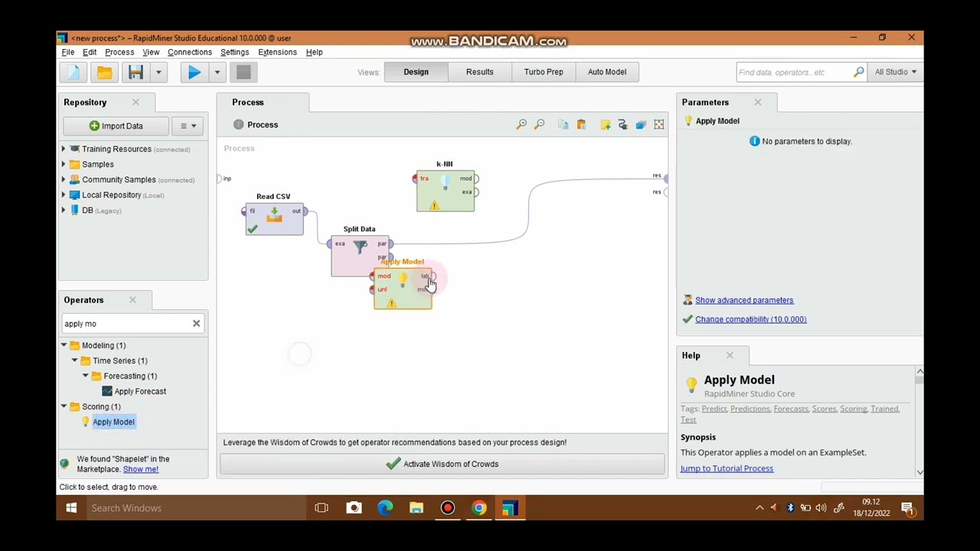980x551 pixels.
Task: Open Google Chrome from the taskbar
Action: [x=479, y=508]
